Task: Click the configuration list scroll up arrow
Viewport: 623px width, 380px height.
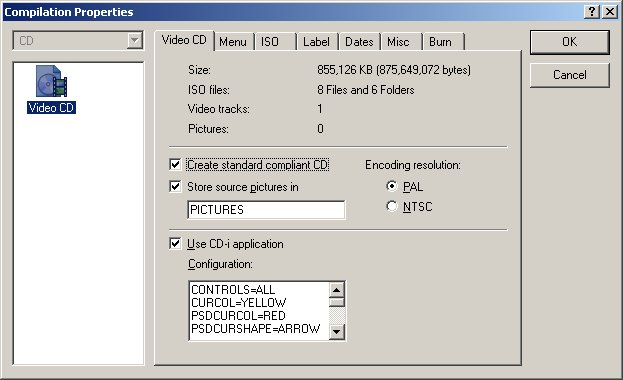Action: click(x=337, y=290)
